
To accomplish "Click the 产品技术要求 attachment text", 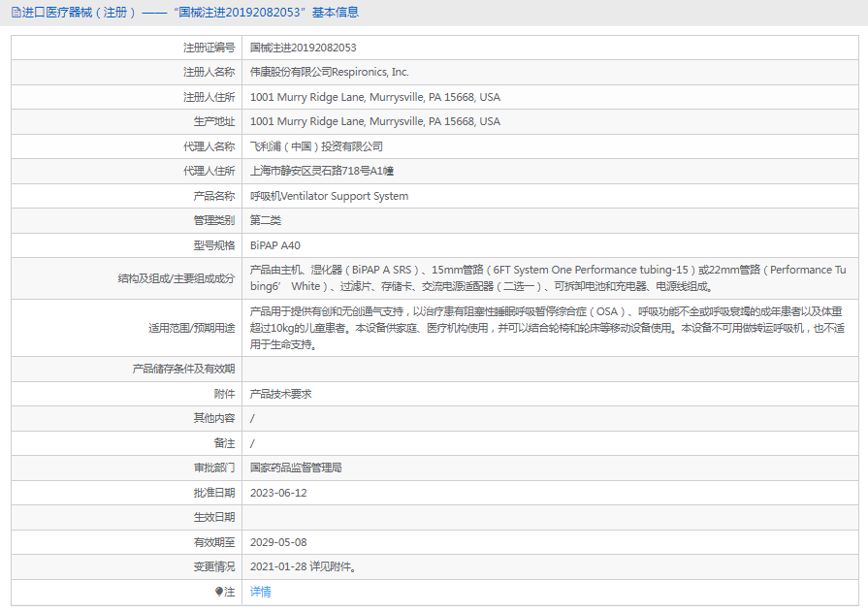I will [x=280, y=394].
